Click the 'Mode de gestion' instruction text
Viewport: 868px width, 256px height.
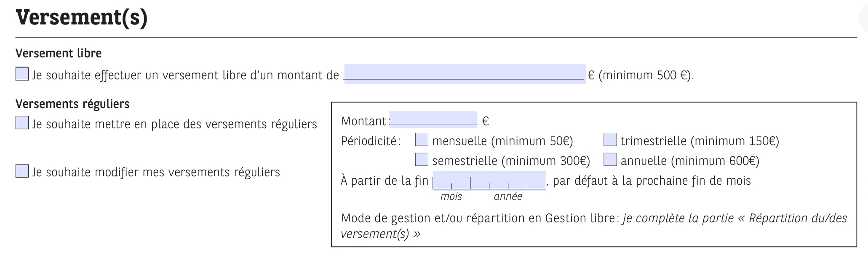(480, 218)
